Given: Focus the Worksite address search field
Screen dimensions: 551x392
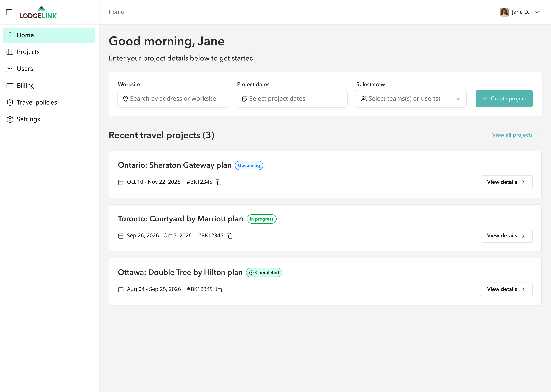Looking at the screenshot, I should click(173, 99).
